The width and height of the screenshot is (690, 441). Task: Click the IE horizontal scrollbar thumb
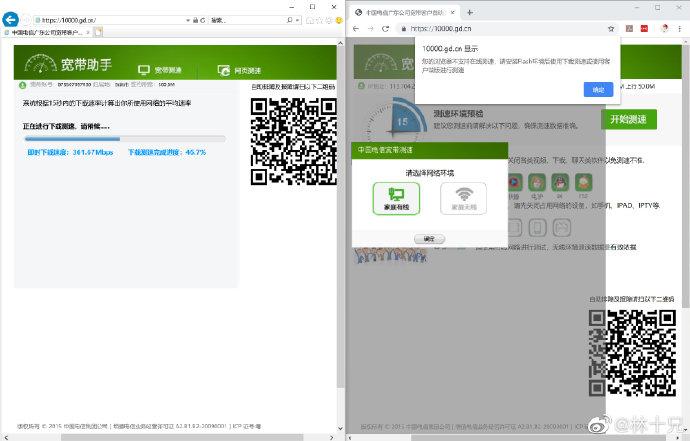pyautogui.click(x=182, y=437)
